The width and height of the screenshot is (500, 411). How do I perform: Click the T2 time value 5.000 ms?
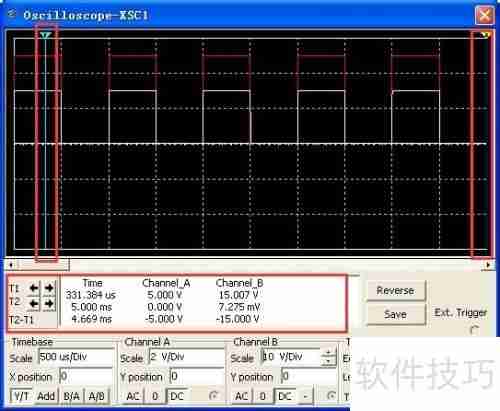coord(92,307)
